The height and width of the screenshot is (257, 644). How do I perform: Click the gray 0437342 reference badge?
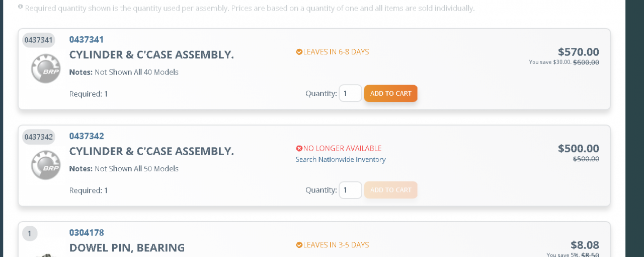(x=39, y=137)
